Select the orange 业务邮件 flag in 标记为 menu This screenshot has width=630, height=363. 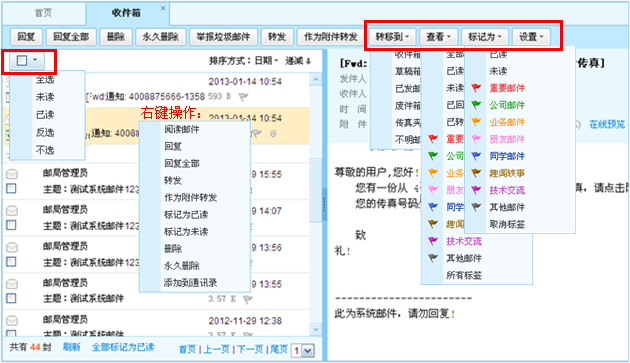476,122
